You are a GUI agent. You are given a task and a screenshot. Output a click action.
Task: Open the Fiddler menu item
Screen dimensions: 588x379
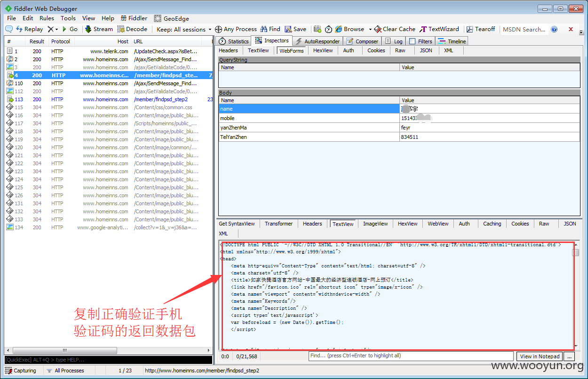pyautogui.click(x=134, y=18)
